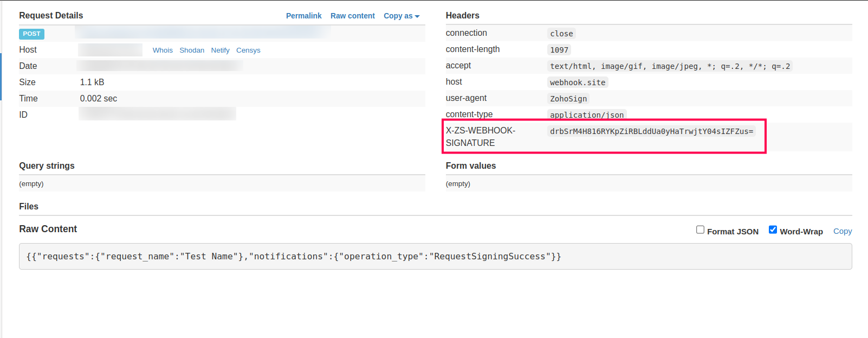The width and height of the screenshot is (868, 338).
Task: Select the accept header value text
Action: [x=670, y=66]
